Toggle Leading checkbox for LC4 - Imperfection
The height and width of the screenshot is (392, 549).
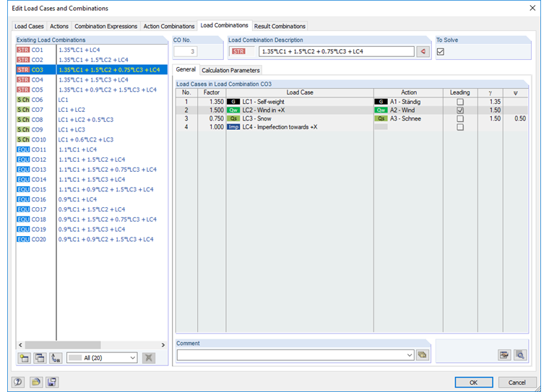pyautogui.click(x=460, y=127)
